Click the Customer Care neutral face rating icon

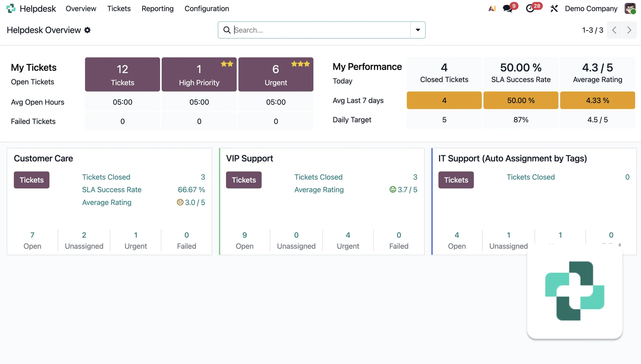(180, 202)
